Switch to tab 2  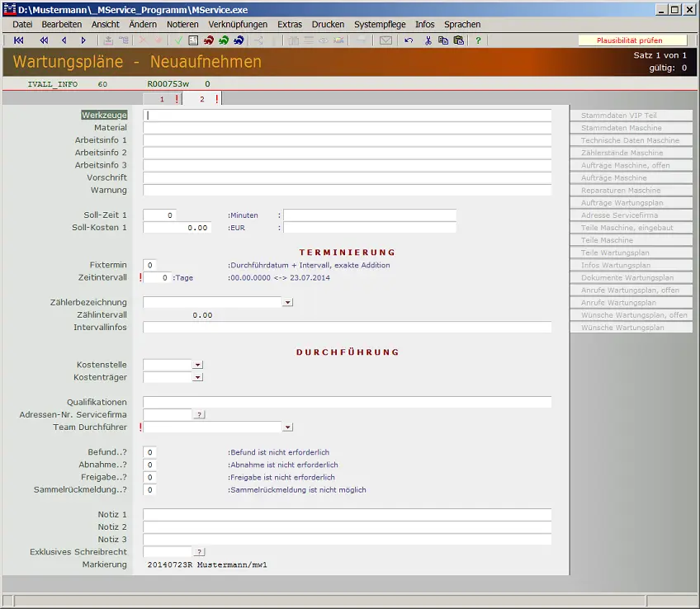pyautogui.click(x=202, y=99)
